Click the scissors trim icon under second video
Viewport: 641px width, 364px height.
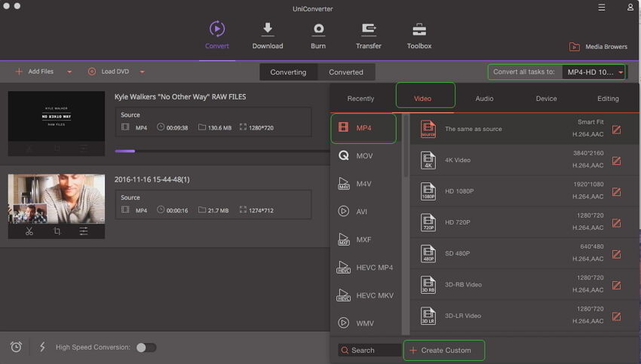point(29,231)
